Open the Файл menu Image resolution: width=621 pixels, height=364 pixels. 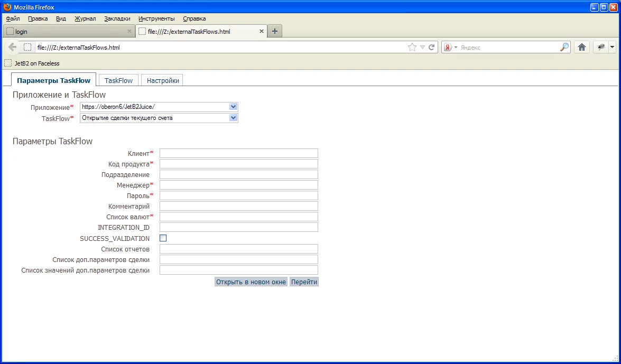13,18
